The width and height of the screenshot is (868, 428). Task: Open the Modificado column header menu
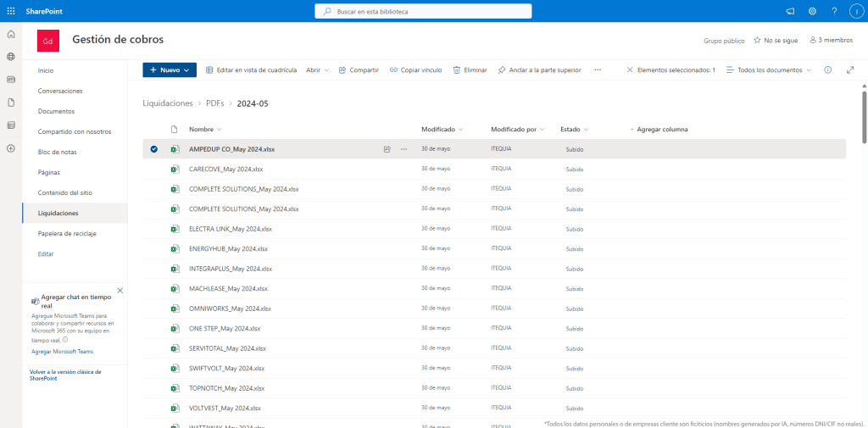pyautogui.click(x=442, y=129)
